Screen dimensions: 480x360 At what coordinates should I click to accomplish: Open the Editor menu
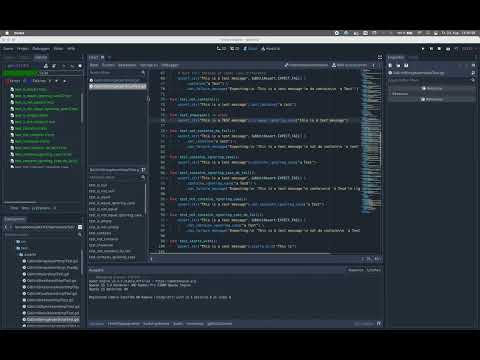pyautogui.click(x=58, y=49)
